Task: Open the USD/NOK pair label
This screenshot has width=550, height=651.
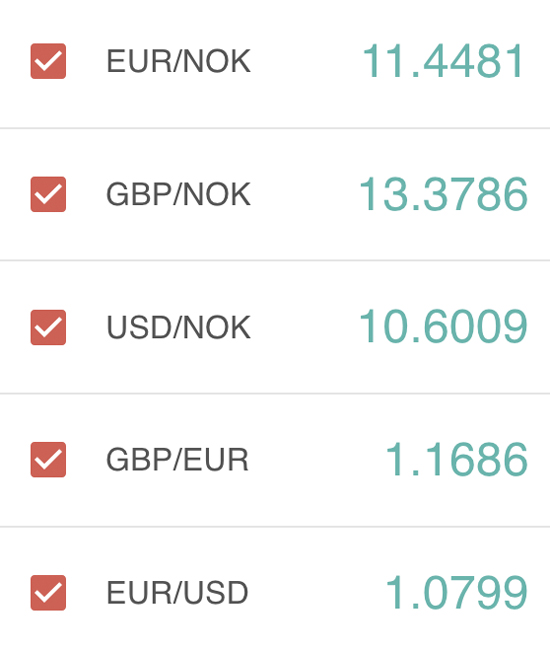Action: coord(178,327)
